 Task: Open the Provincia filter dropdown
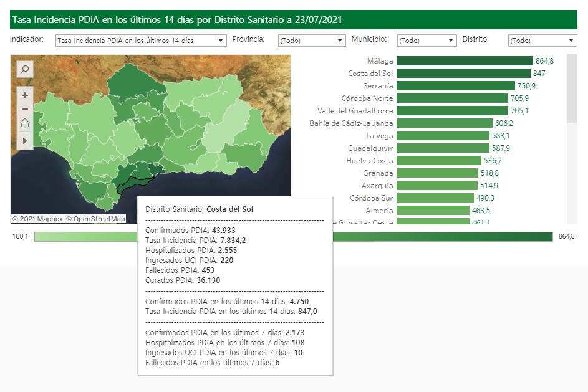tap(312, 41)
